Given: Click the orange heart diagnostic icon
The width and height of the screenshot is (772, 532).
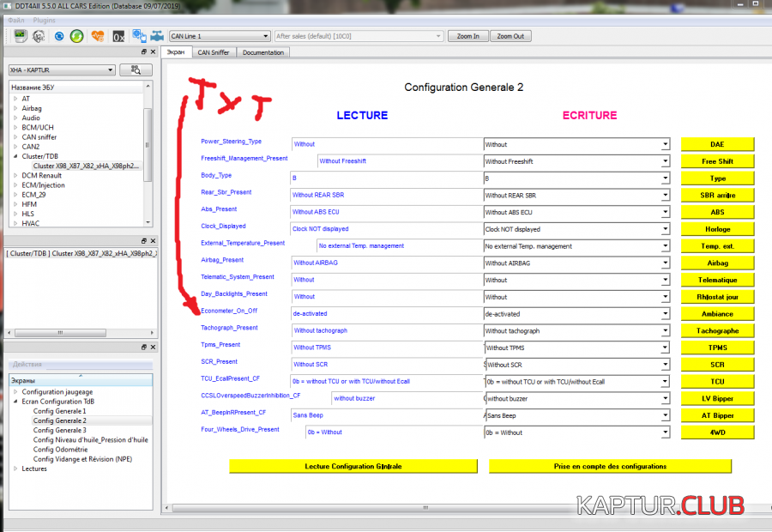Looking at the screenshot, I should pyautogui.click(x=98, y=36).
